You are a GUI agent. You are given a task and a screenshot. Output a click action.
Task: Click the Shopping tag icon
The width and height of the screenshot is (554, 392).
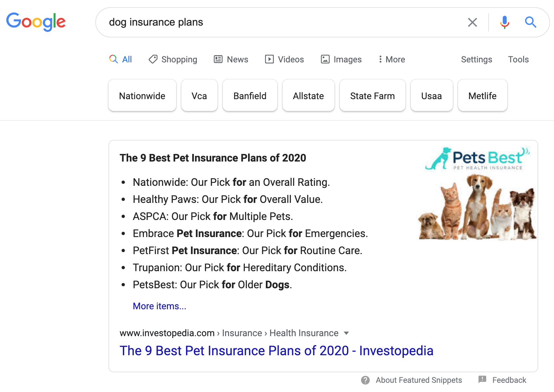pyautogui.click(x=152, y=59)
